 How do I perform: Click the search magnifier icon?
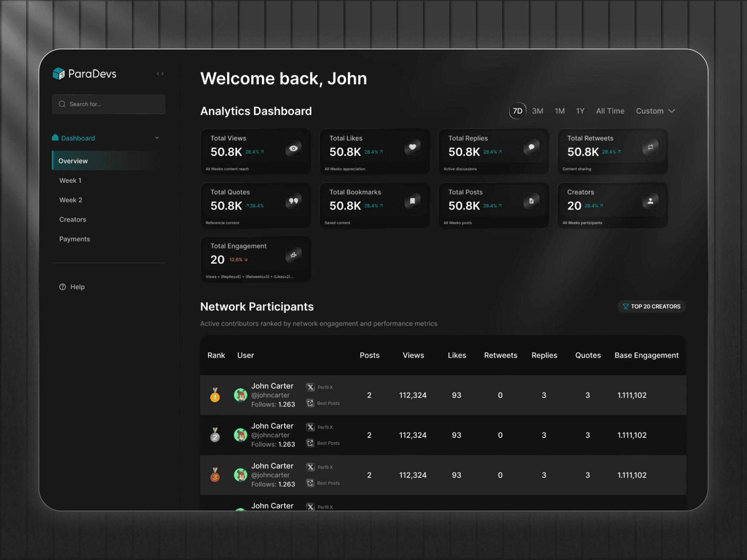(x=62, y=104)
